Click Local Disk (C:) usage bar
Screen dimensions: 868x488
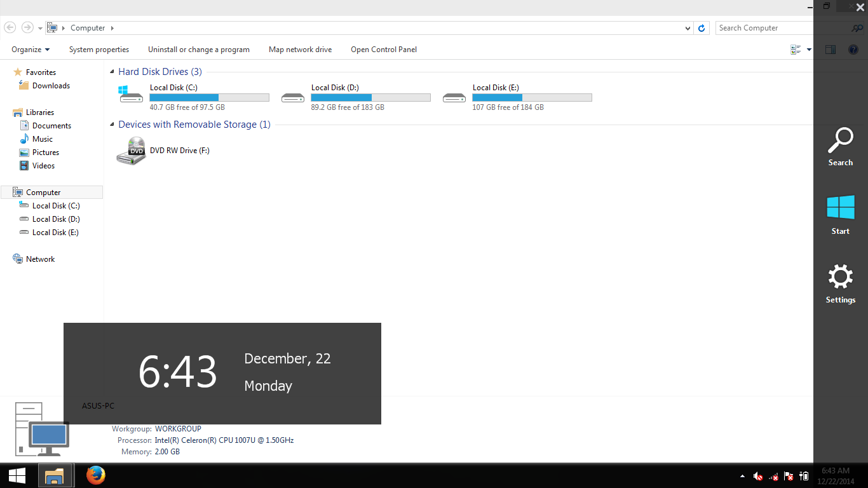(209, 98)
